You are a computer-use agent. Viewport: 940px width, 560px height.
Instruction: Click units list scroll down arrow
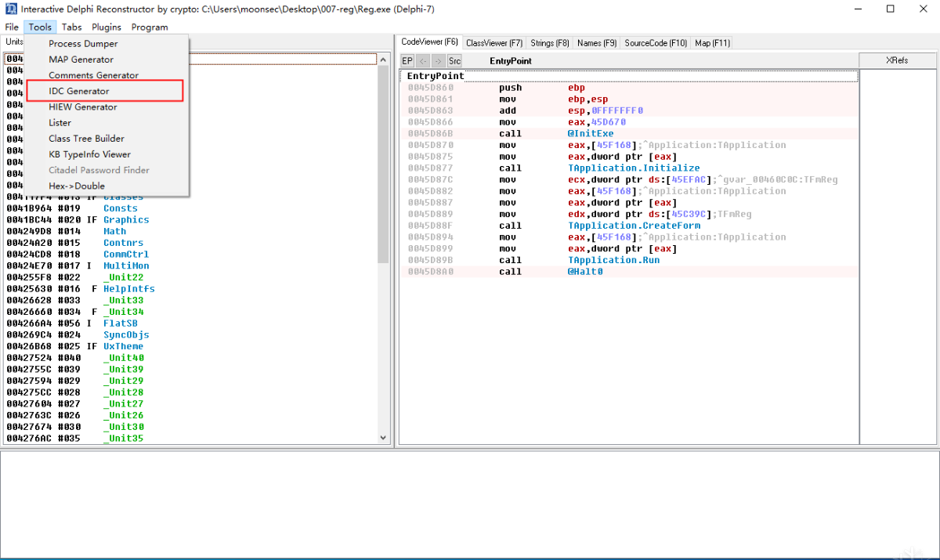pos(383,438)
